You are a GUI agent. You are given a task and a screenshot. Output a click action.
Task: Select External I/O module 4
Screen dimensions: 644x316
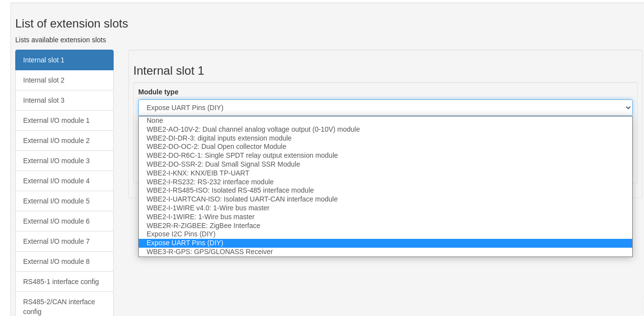[64, 181]
